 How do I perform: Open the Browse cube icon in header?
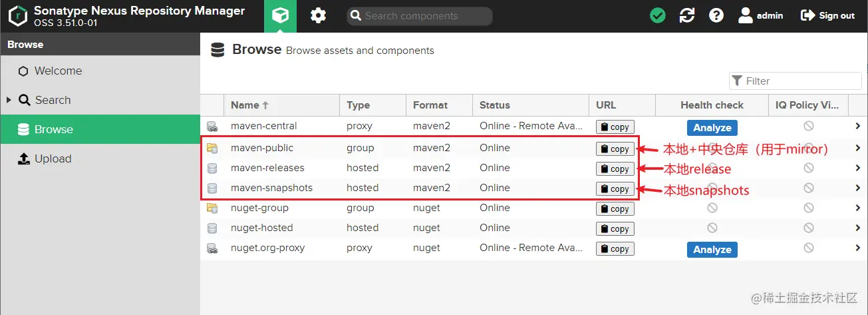tap(280, 16)
